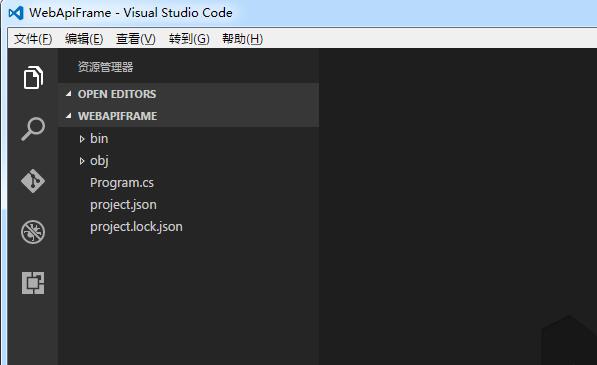Click the 资源管理器 panel title
Screen dimensions: 597x365
click(x=105, y=67)
